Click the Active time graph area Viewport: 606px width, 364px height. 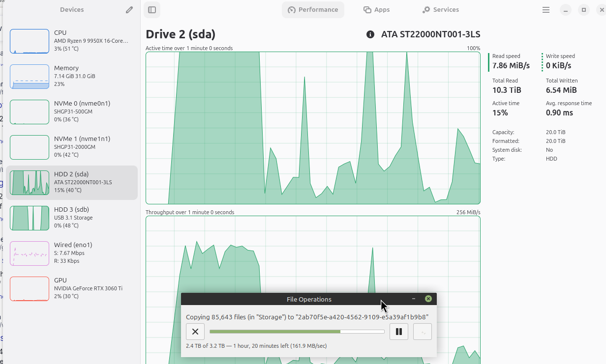click(x=313, y=128)
